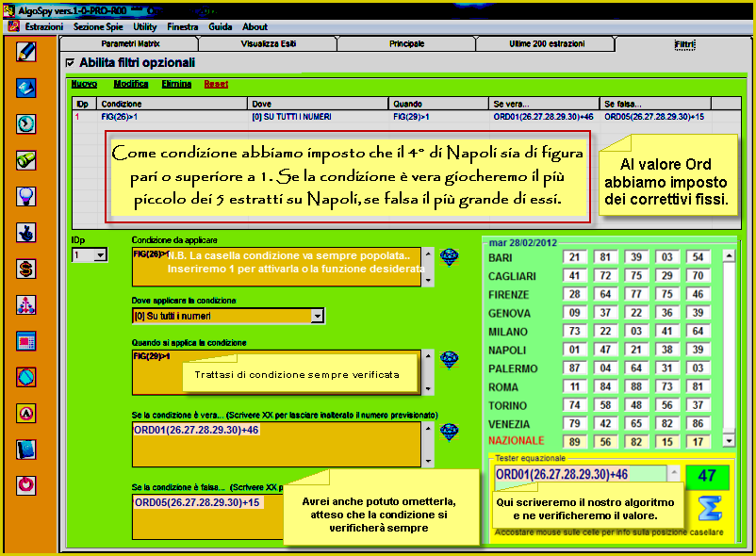Click down arrow of Quando condition scrollbar

tap(428, 389)
